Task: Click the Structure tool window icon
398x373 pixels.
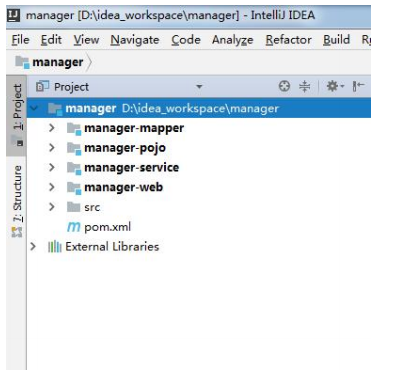Action: coord(17,232)
